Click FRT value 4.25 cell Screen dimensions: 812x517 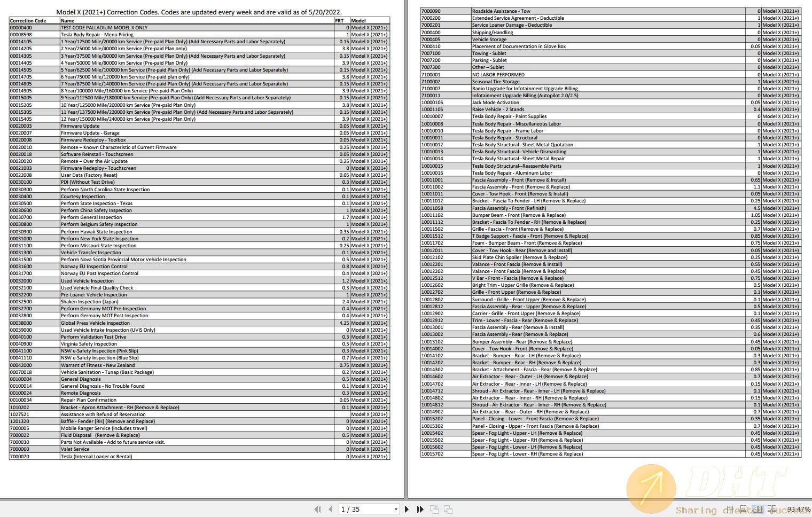click(342, 323)
